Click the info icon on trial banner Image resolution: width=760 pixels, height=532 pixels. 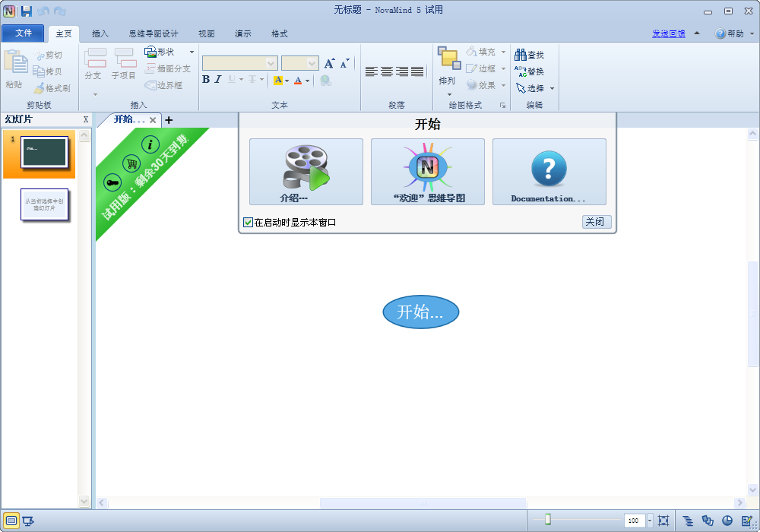point(150,144)
